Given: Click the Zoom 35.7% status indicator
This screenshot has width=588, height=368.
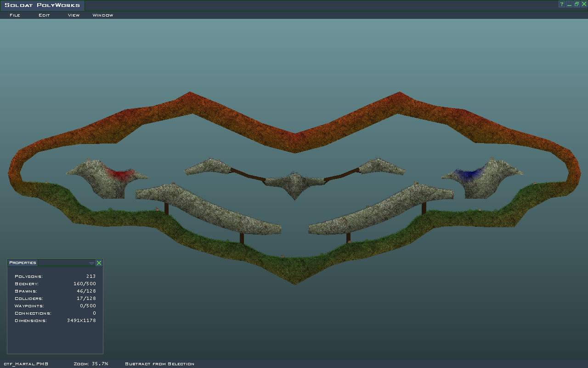Looking at the screenshot, I should [91, 364].
